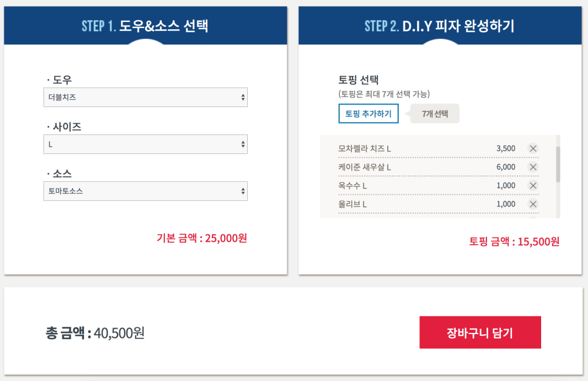
Task: Select the 모차렐라 치즈 L topping row
Action: (x=438, y=149)
